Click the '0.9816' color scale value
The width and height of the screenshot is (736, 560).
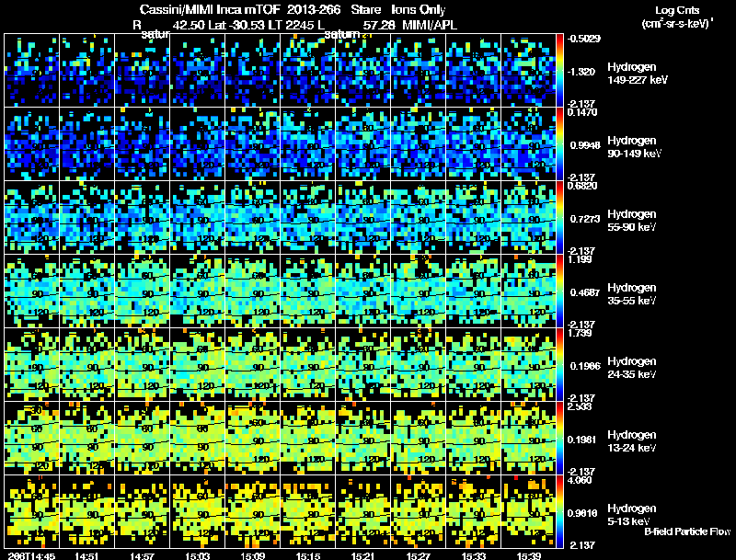pyautogui.click(x=582, y=513)
